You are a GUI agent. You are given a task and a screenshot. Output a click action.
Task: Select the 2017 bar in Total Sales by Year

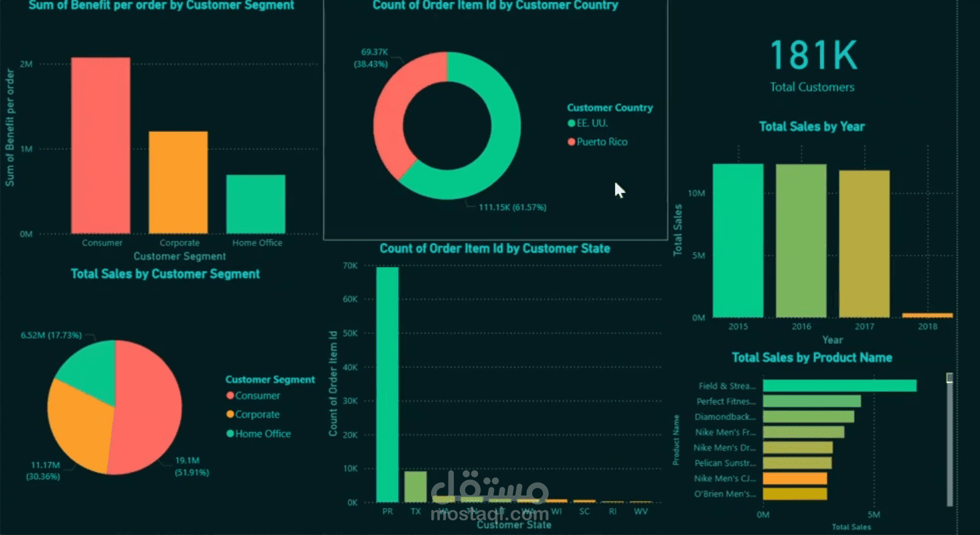[x=864, y=244]
